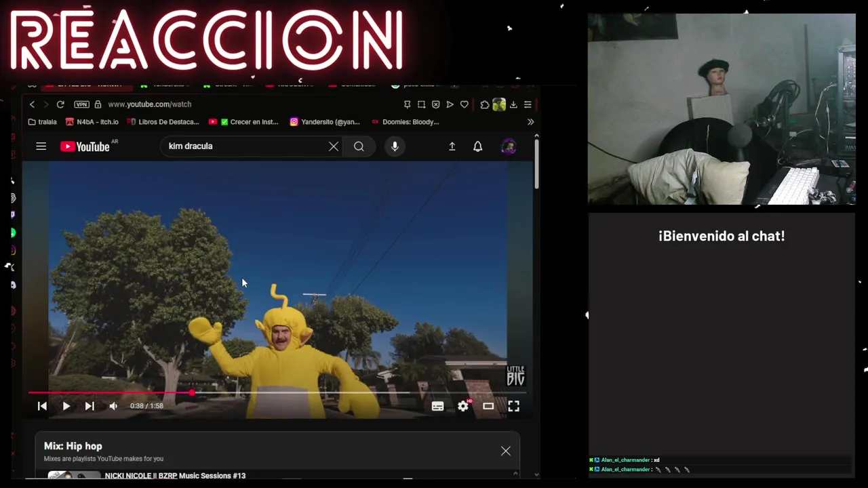Image resolution: width=868 pixels, height=488 pixels.
Task: Click the YouTube page vertical scrollbar
Action: (x=536, y=163)
